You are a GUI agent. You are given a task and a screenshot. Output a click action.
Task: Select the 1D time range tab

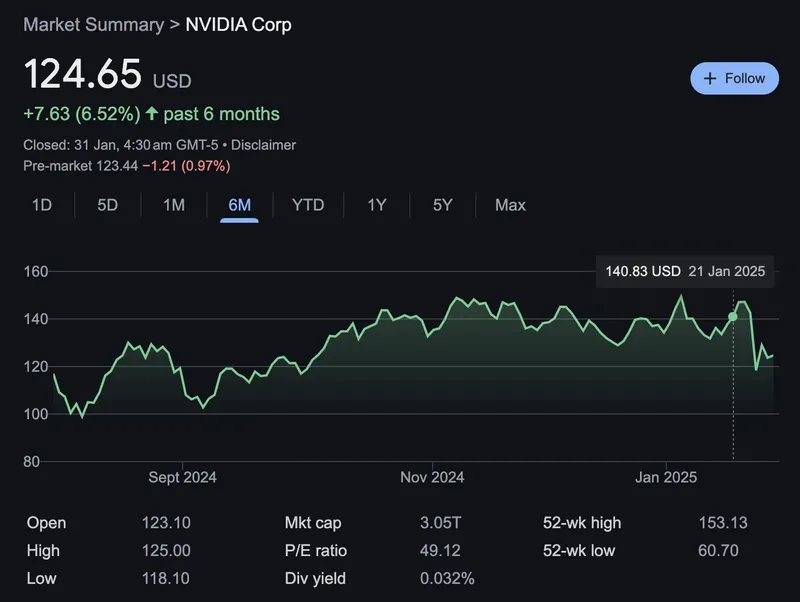(x=42, y=205)
